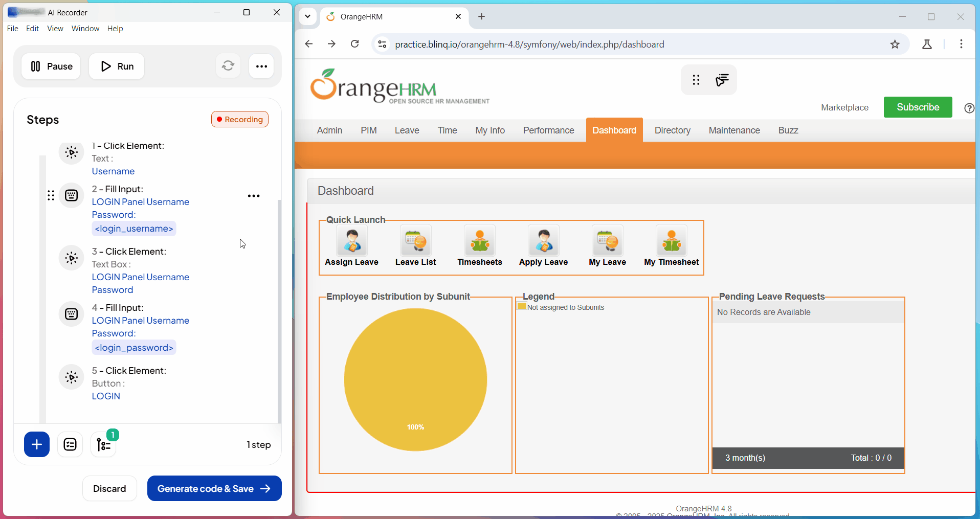Launch My Leave from Quick Launch
This screenshot has height=519, width=980.
[608, 246]
